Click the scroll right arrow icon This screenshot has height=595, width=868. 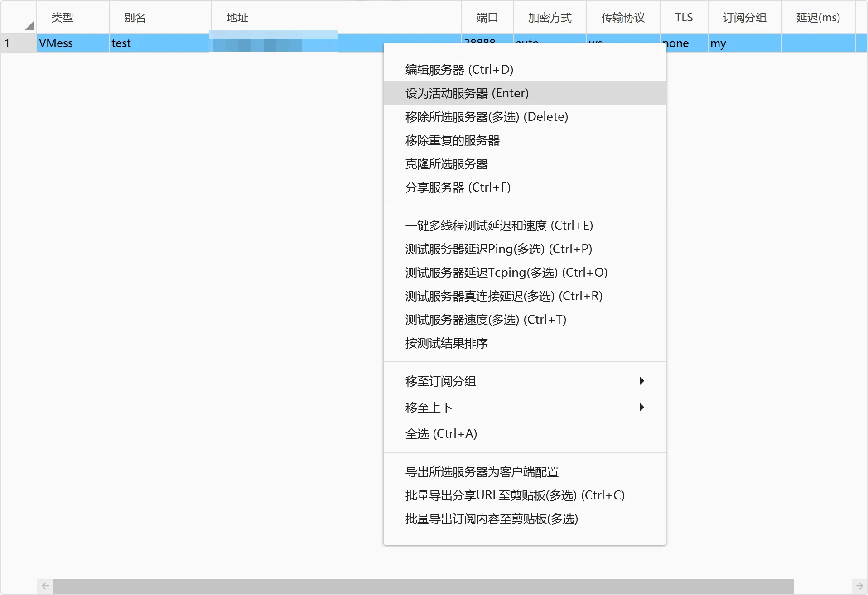(x=859, y=586)
